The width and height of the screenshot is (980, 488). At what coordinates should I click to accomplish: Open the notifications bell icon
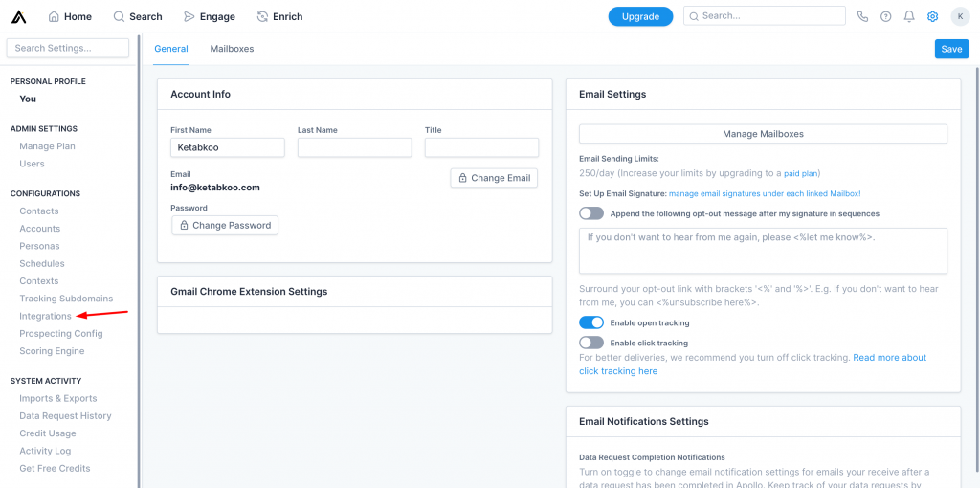(909, 16)
